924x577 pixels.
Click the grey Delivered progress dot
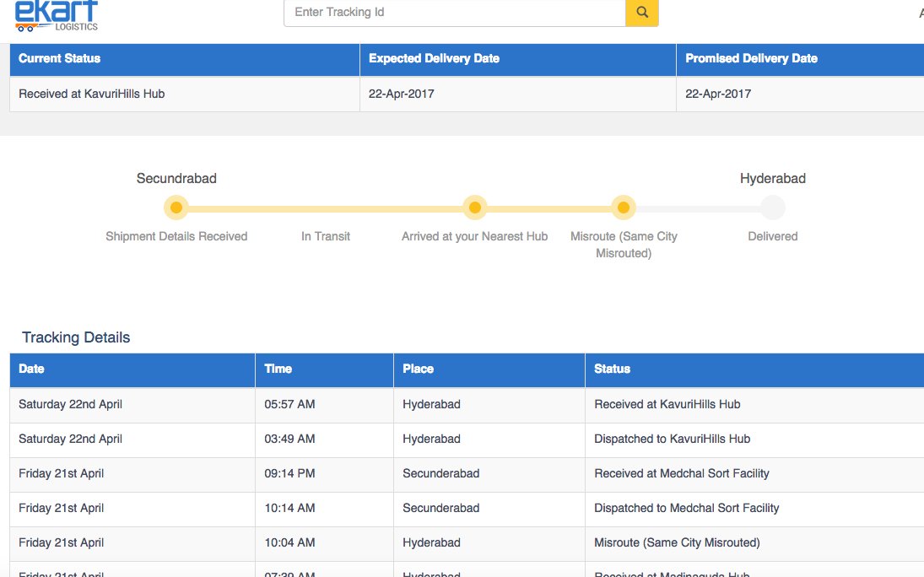click(x=773, y=208)
